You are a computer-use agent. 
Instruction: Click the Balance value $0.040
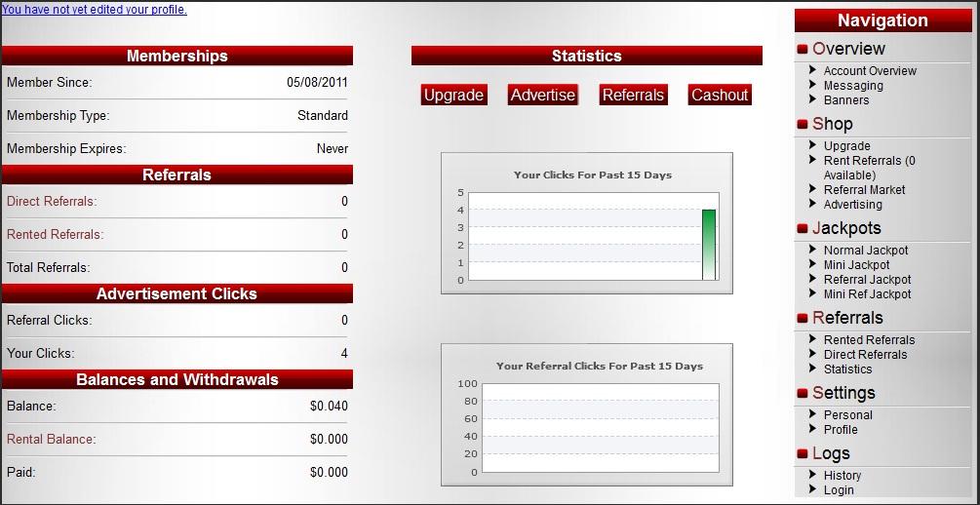tap(329, 407)
